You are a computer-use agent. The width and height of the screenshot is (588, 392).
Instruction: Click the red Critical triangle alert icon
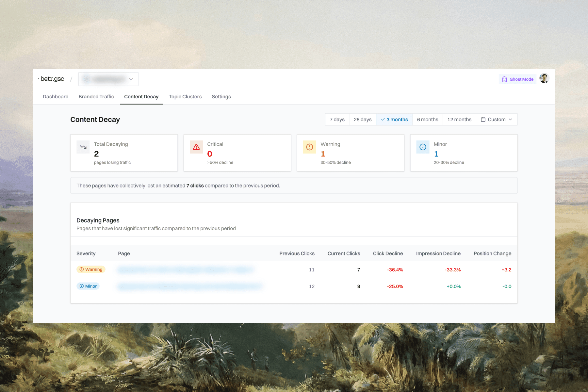196,147
